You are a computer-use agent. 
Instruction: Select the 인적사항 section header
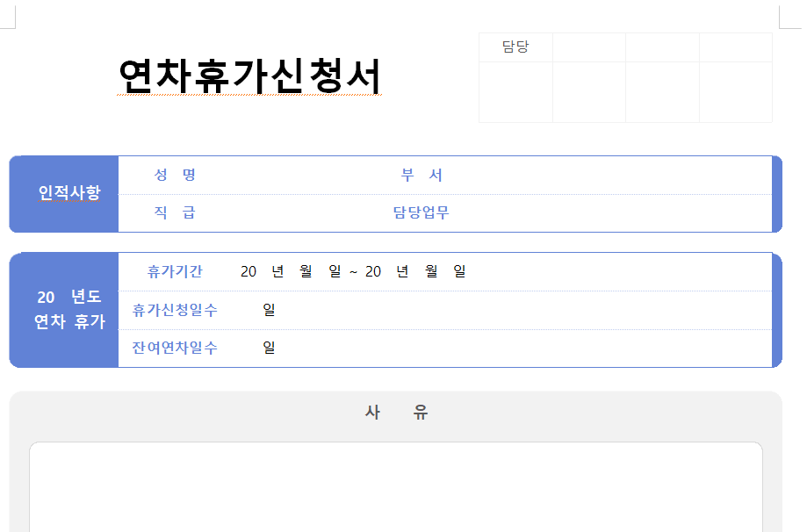[x=62, y=194]
